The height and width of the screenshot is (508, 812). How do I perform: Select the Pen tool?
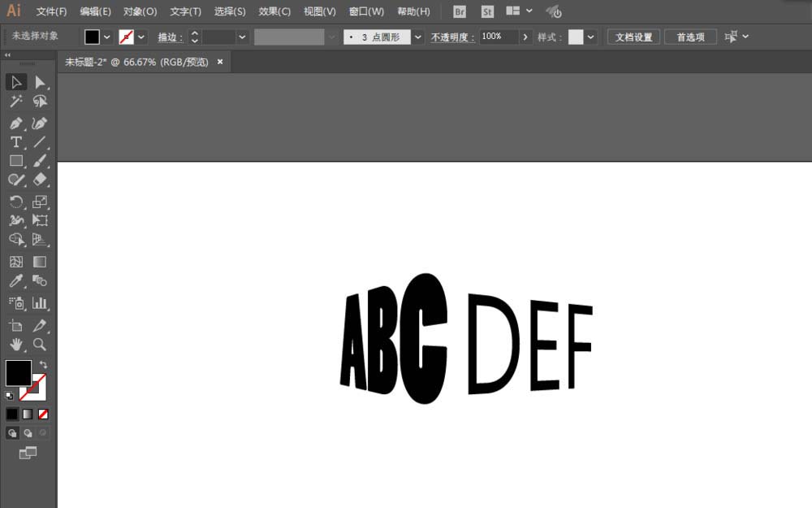click(x=16, y=124)
